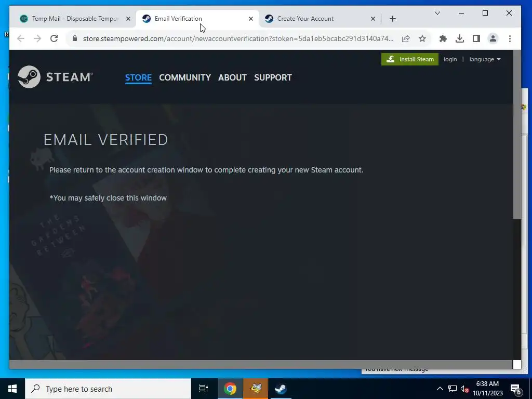Click the EMAIL VERIFIED heading
Image resolution: width=532 pixels, height=399 pixels.
point(106,140)
